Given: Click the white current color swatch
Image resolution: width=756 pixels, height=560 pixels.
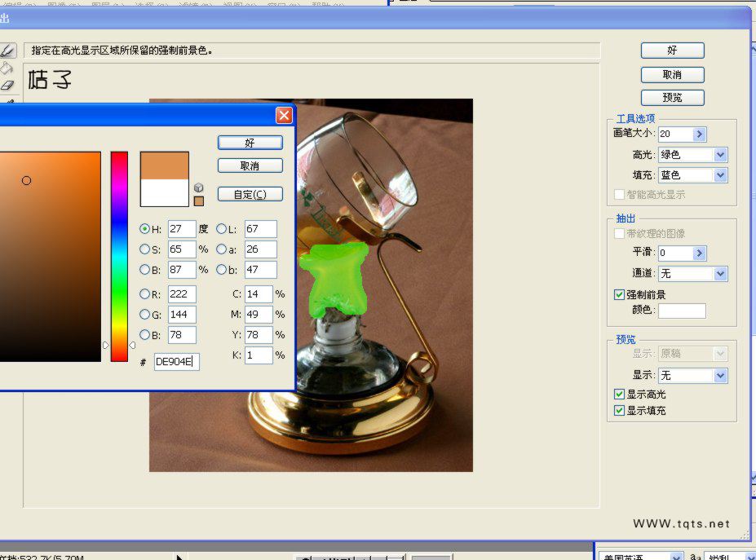Looking at the screenshot, I should (x=165, y=192).
